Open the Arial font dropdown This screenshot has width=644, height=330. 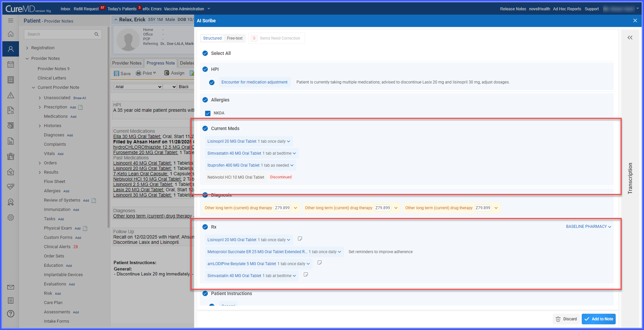[x=138, y=87]
